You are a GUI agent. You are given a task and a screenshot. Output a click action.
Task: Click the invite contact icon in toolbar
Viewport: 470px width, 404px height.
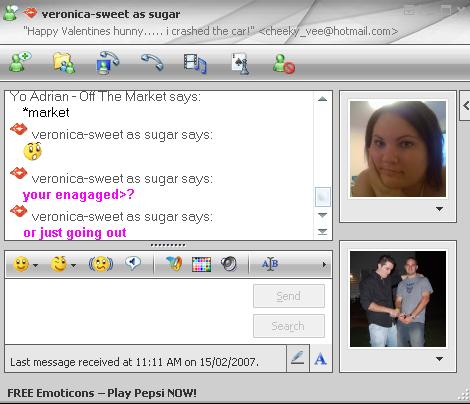20,62
